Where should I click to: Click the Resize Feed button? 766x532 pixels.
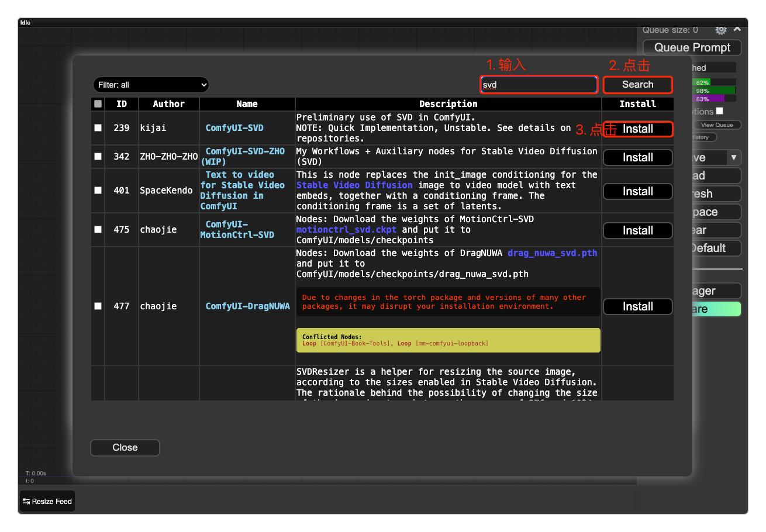[47, 501]
